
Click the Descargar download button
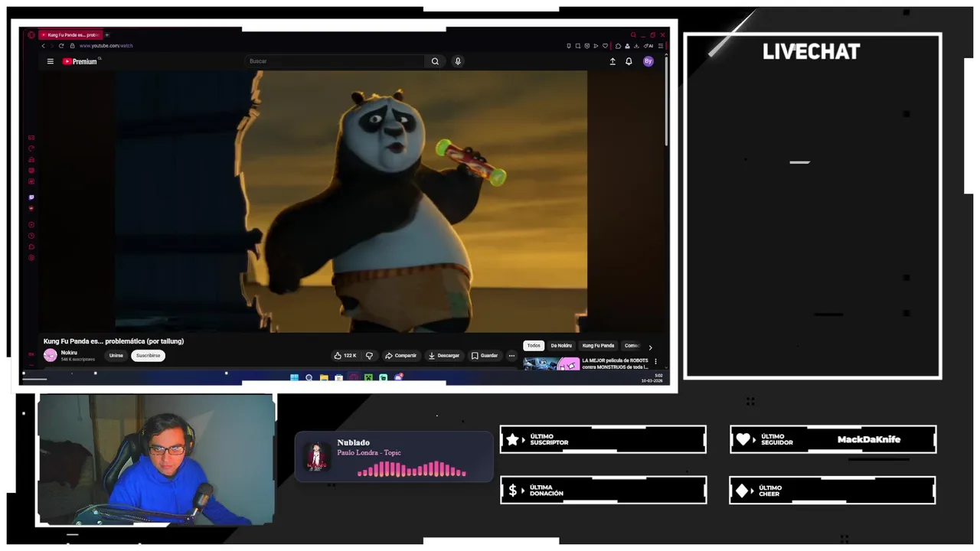(x=444, y=356)
